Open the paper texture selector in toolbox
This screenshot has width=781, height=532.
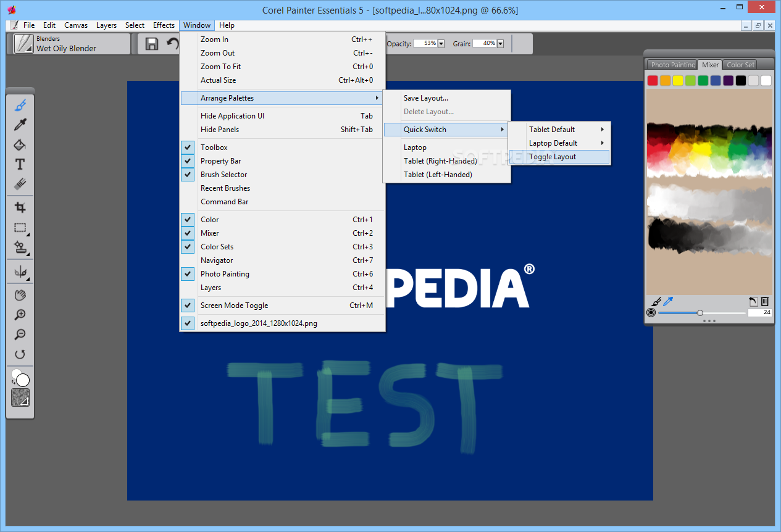(x=20, y=397)
